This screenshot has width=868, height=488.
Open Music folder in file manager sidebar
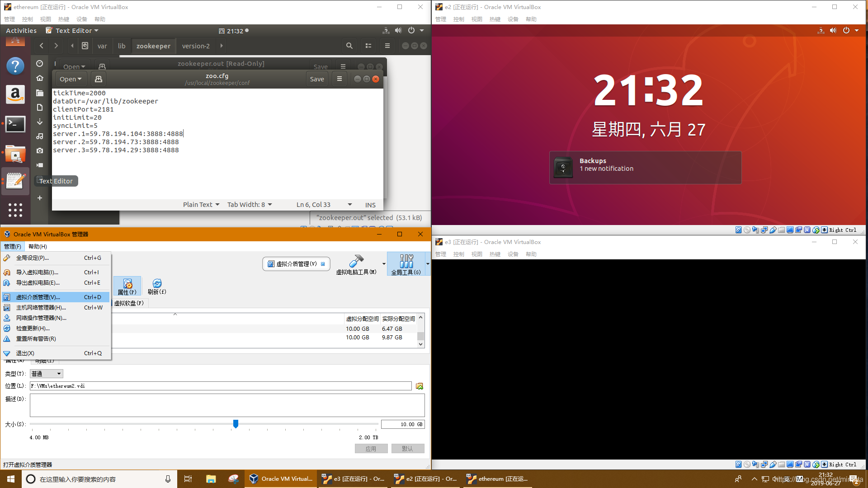click(40, 136)
